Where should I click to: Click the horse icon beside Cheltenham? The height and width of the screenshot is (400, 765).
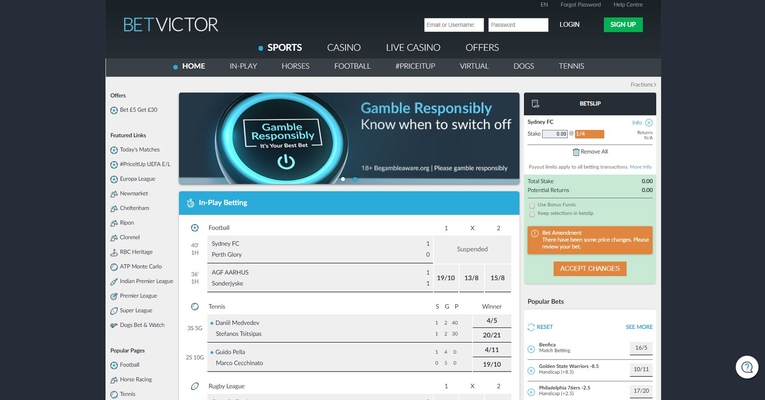click(114, 208)
